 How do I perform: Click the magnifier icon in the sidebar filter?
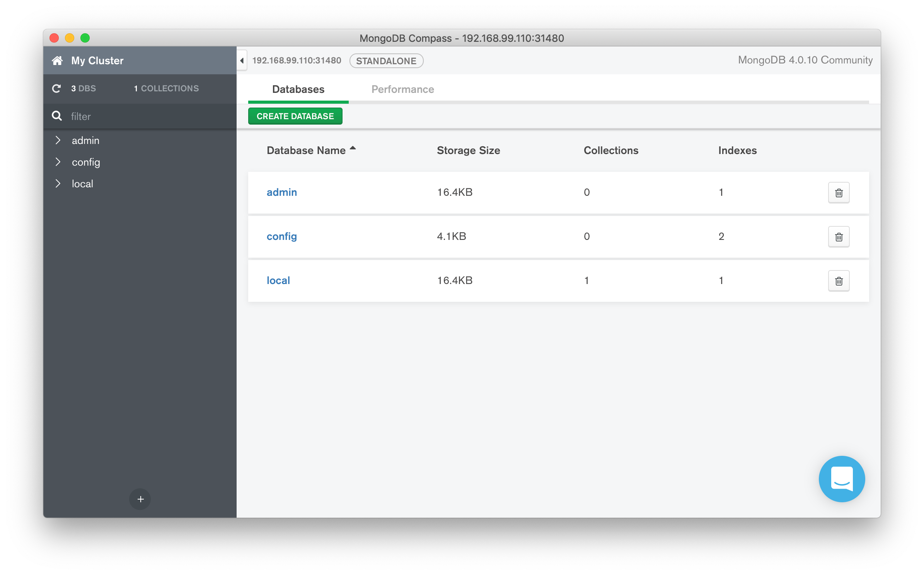[56, 116]
